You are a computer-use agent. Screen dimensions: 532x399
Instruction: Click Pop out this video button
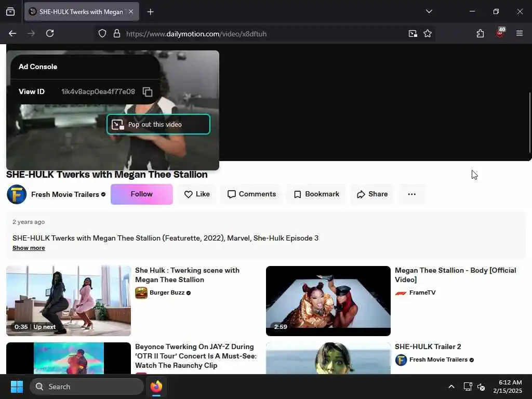click(158, 125)
